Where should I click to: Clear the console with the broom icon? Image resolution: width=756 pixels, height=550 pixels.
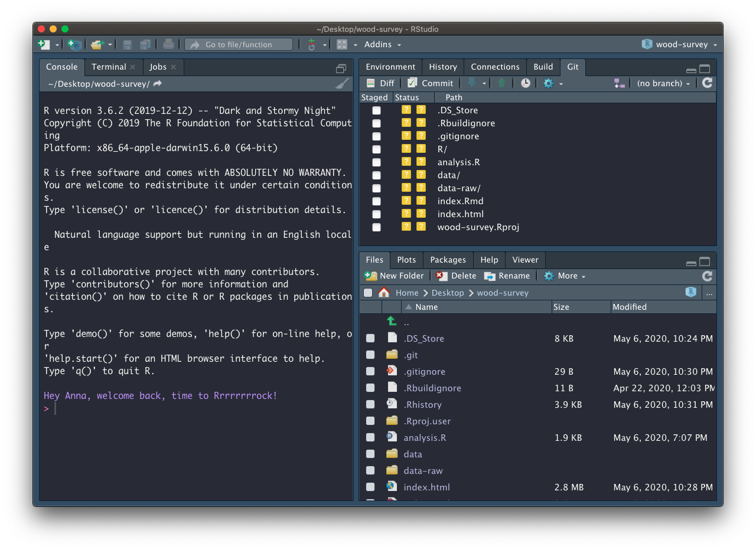point(342,84)
